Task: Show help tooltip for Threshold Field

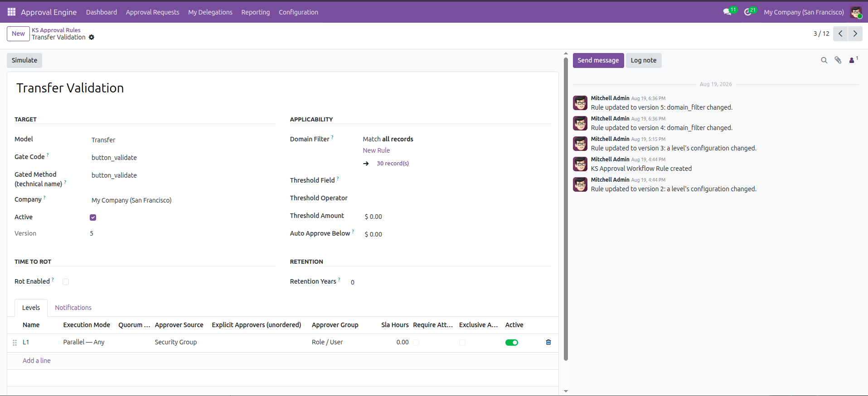Action: tap(338, 179)
